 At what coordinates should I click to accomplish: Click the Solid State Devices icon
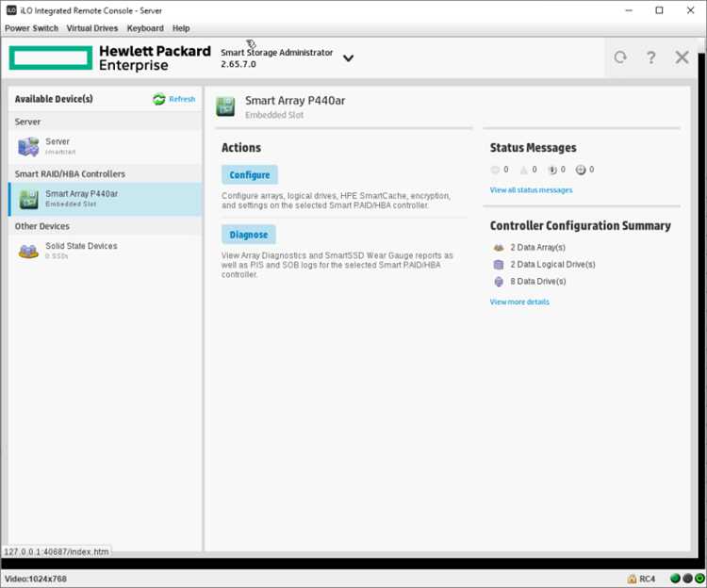(x=28, y=251)
